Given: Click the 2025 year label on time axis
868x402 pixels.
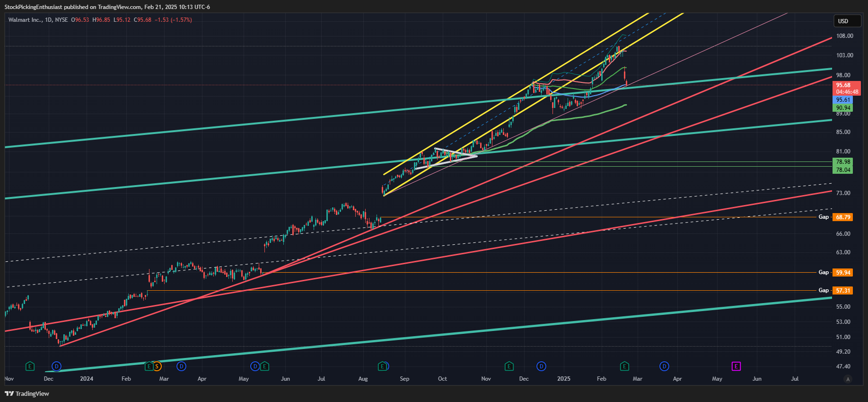Looking at the screenshot, I should (564, 379).
